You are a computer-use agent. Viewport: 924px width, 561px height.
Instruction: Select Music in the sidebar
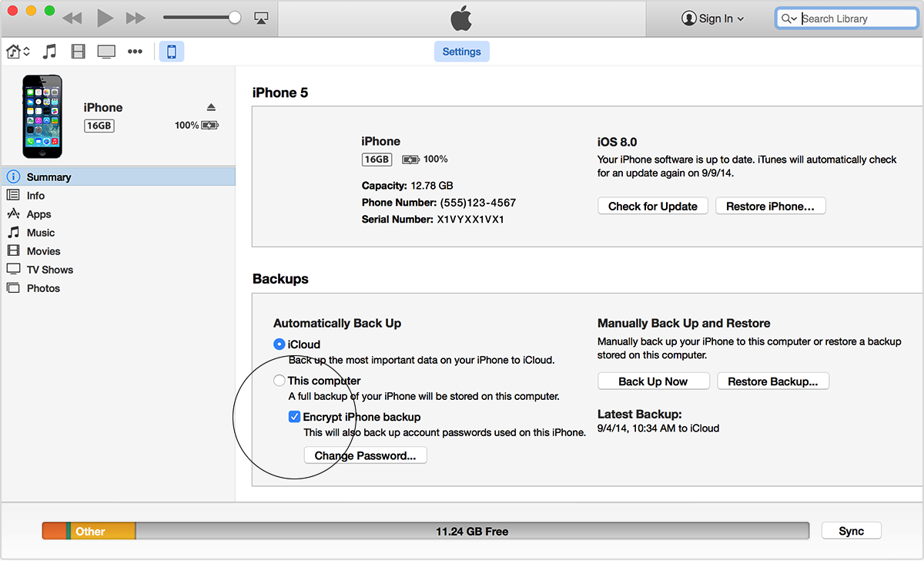[x=118, y=233]
